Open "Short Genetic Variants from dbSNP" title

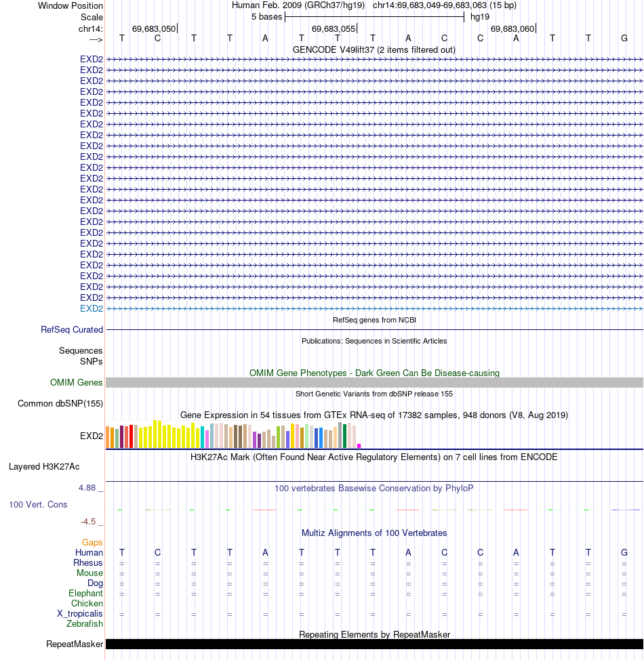374,394
